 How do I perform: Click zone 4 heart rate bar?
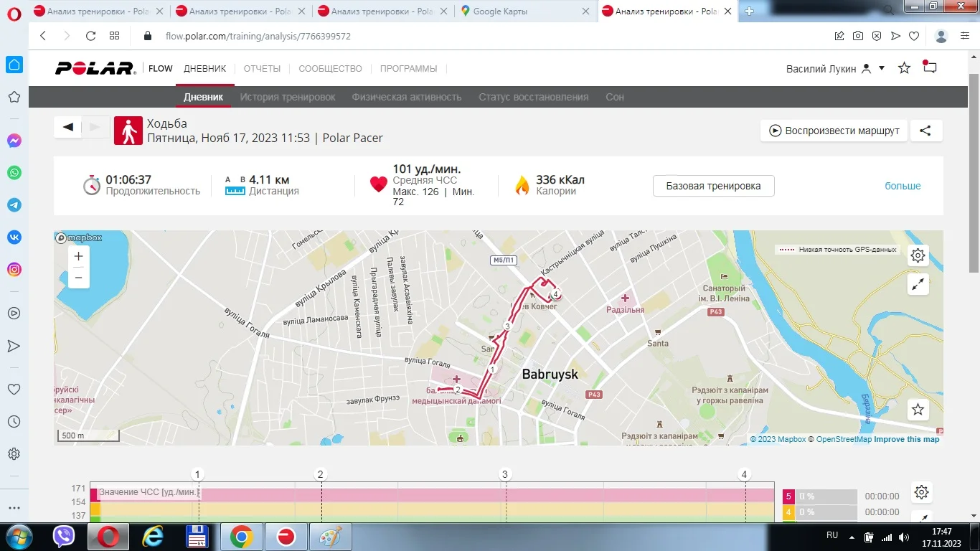coord(820,512)
